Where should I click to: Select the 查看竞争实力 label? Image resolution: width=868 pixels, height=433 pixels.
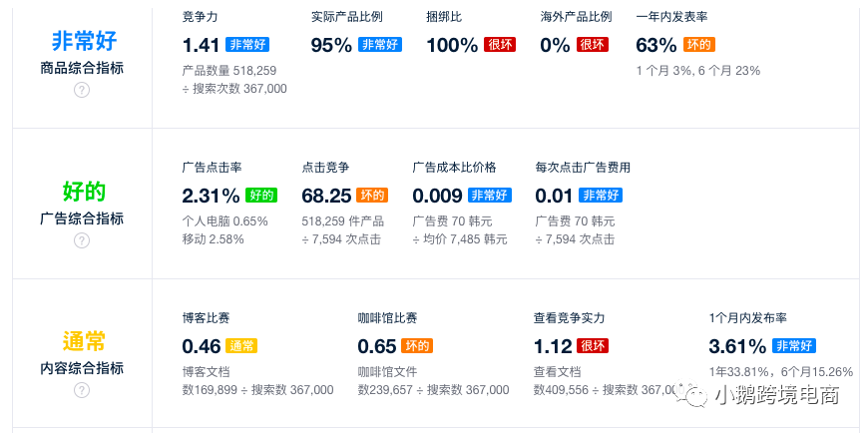(569, 318)
